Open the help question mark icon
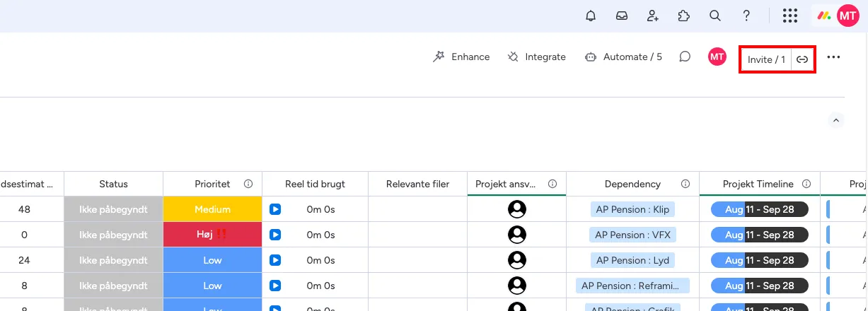Viewport: 868px width, 311px height. point(746,16)
